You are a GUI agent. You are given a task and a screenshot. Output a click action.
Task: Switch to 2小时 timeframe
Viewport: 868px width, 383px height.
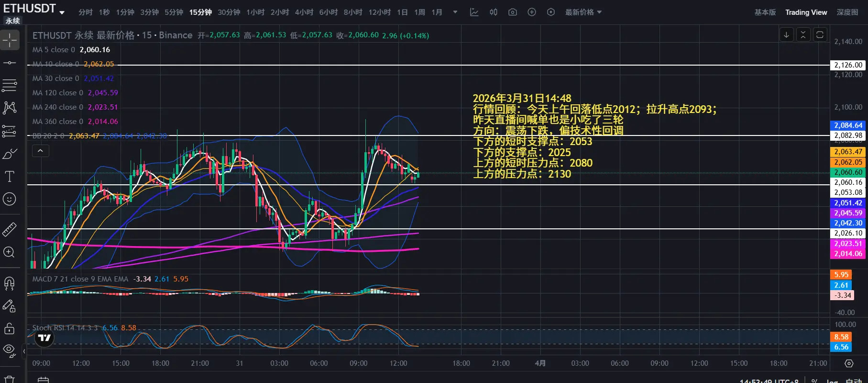point(280,12)
